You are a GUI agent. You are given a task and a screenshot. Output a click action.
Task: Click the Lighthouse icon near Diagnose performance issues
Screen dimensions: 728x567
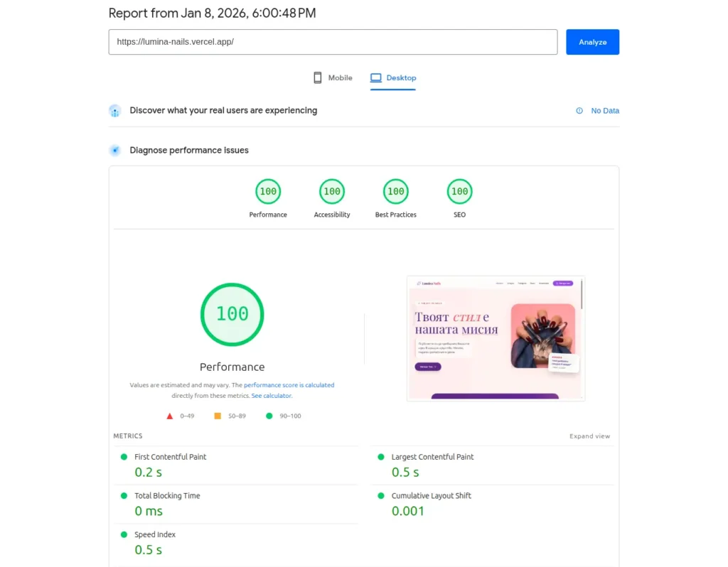coord(115,150)
